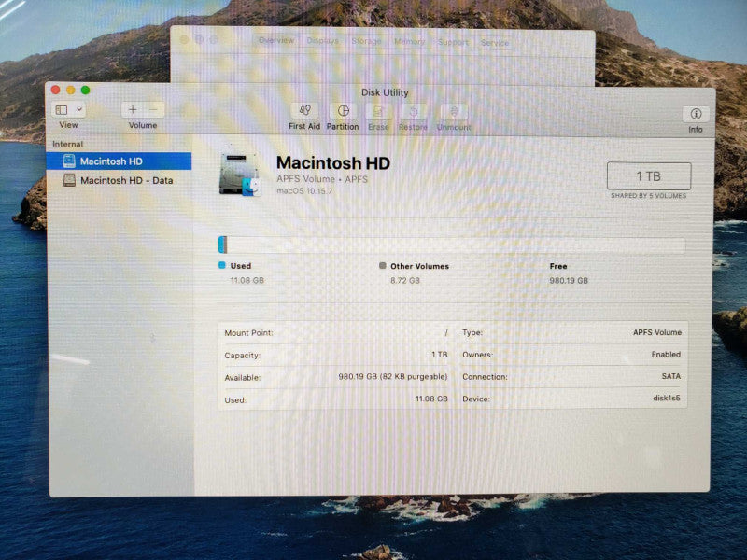This screenshot has height=560, width=747.
Task: Click the disk usage bar
Action: (452, 245)
